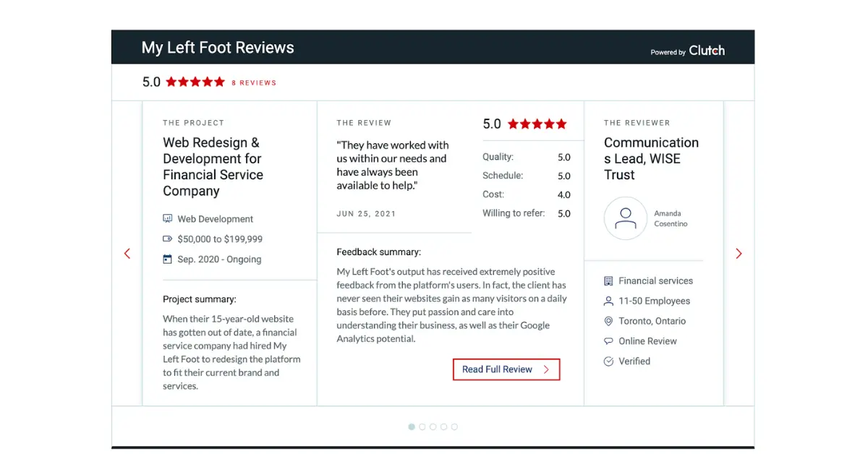
Task: Select the first carousel pagination dot
Action: tap(412, 427)
